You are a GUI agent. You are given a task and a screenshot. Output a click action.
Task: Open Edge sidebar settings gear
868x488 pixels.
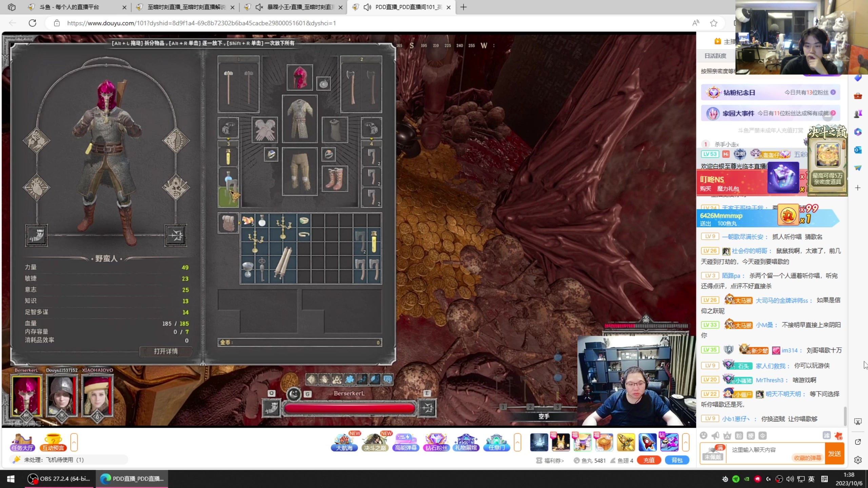(858, 460)
